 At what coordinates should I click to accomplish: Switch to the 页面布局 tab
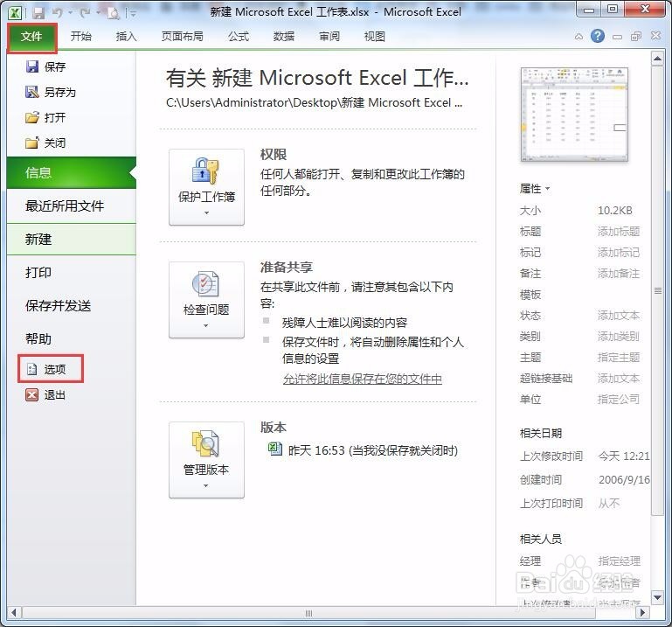[x=182, y=37]
